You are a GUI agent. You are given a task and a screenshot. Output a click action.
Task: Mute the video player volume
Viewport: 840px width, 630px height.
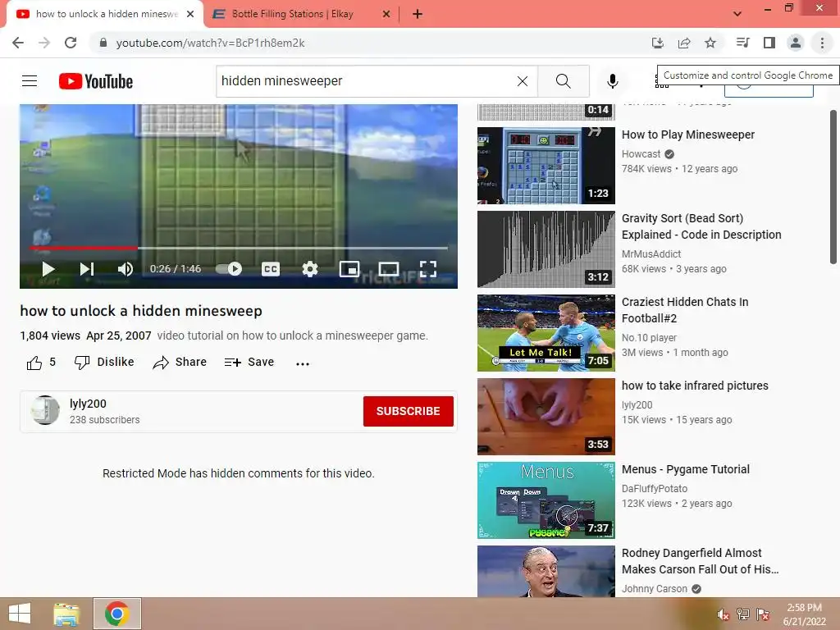126,269
